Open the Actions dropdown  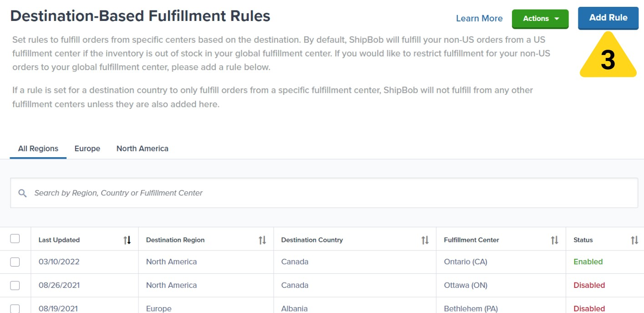pos(539,18)
